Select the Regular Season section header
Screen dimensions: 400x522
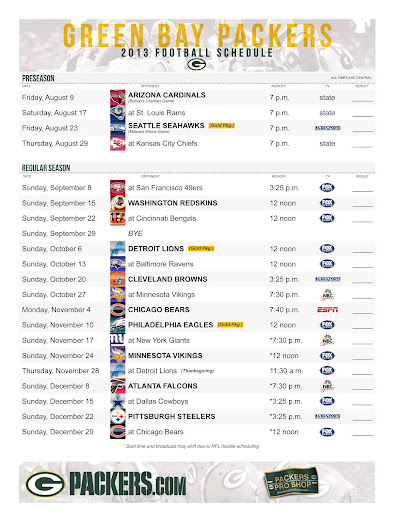tap(46, 168)
